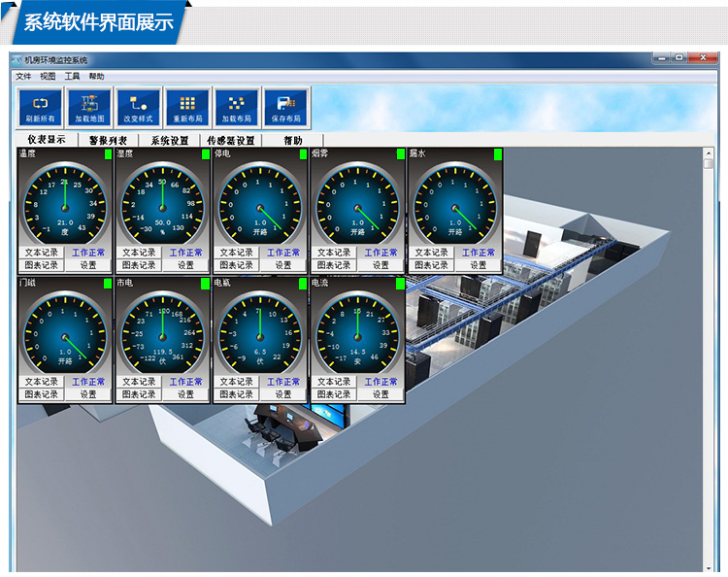728x577 pixels.
Task: Click the 刷新所有 (refresh all) toolbar icon
Action: point(41,107)
